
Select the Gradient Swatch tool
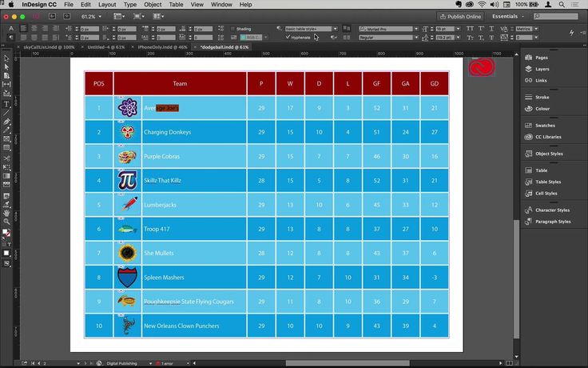tap(6, 176)
